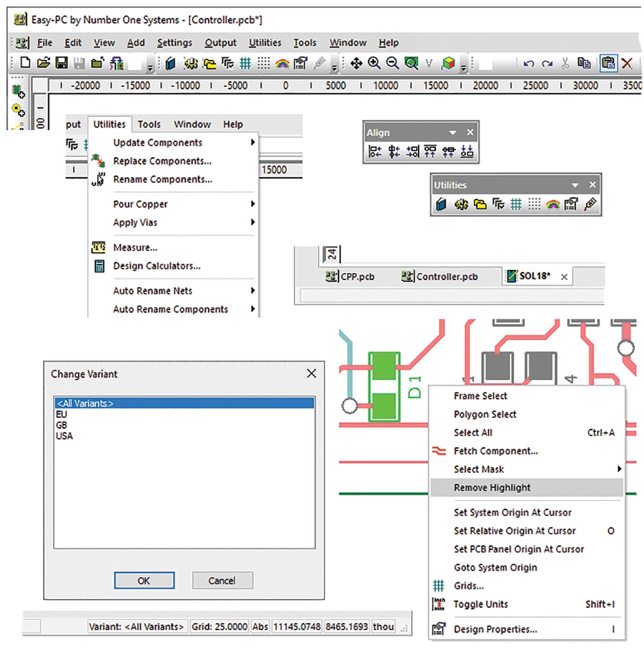
Task: Open Design Calculators menu entry
Action: 173,265
